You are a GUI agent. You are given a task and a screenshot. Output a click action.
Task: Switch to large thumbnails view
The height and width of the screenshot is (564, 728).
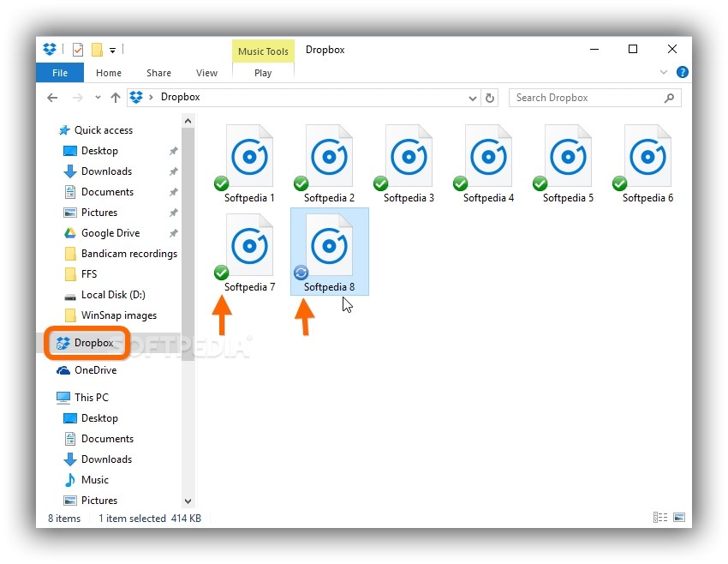coord(679,517)
